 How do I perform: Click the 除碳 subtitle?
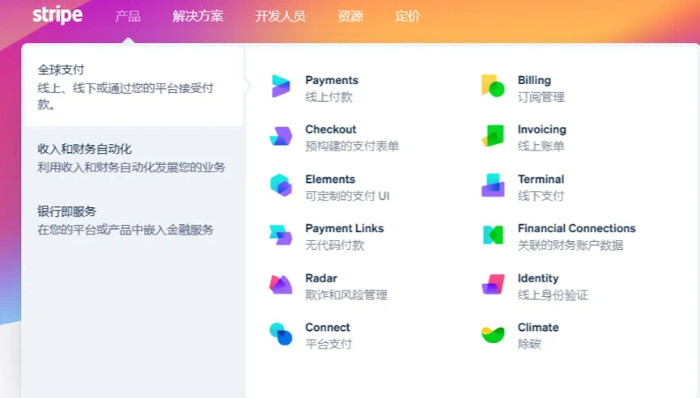pyautogui.click(x=529, y=344)
